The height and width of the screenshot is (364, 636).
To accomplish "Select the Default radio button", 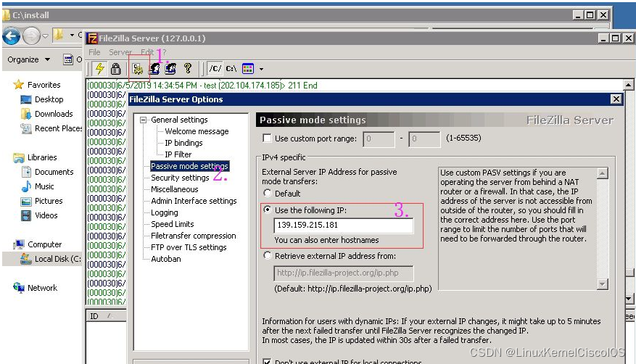I will (x=268, y=193).
